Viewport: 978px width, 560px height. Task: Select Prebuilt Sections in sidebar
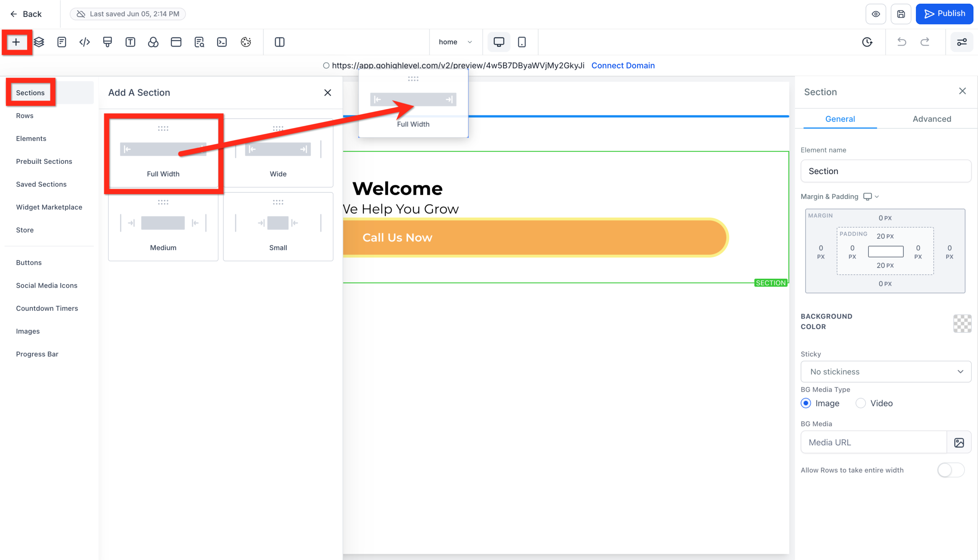(44, 161)
